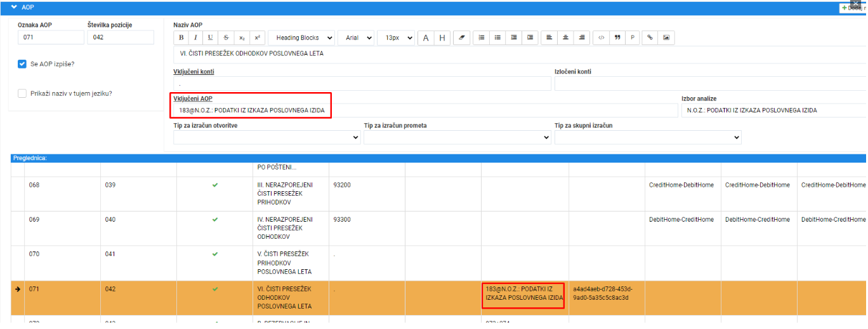Open font color (A) tool

426,37
